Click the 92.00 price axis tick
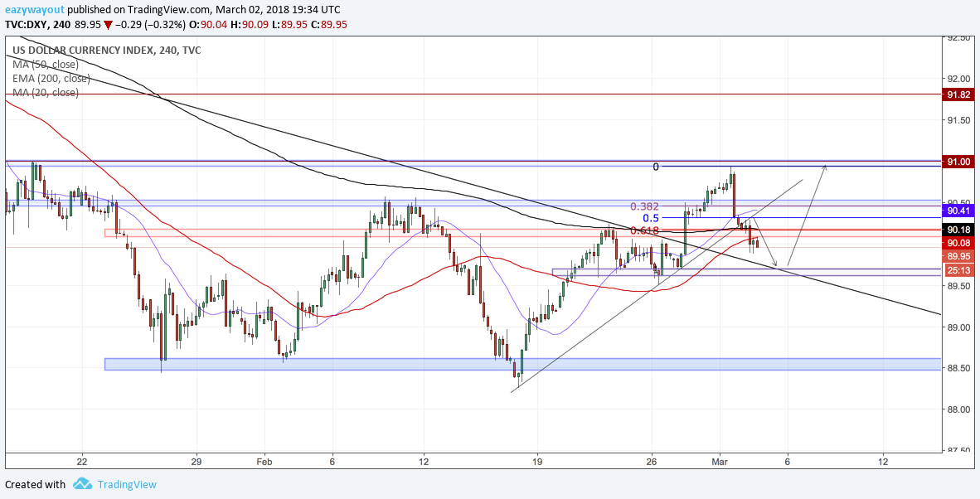Image resolution: width=980 pixels, height=499 pixels. pos(960,79)
